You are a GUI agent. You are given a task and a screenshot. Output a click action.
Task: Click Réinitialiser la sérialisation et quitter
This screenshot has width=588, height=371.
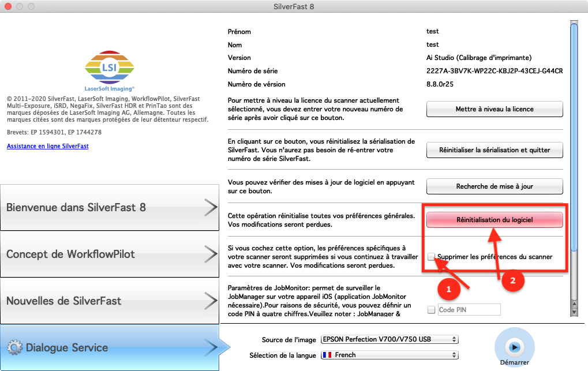pyautogui.click(x=495, y=150)
